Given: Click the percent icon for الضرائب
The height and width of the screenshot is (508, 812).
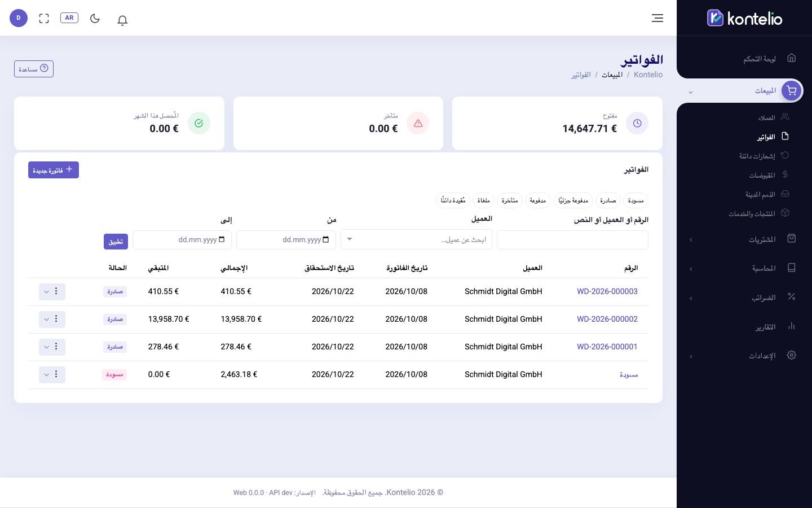Looking at the screenshot, I should 791,297.
